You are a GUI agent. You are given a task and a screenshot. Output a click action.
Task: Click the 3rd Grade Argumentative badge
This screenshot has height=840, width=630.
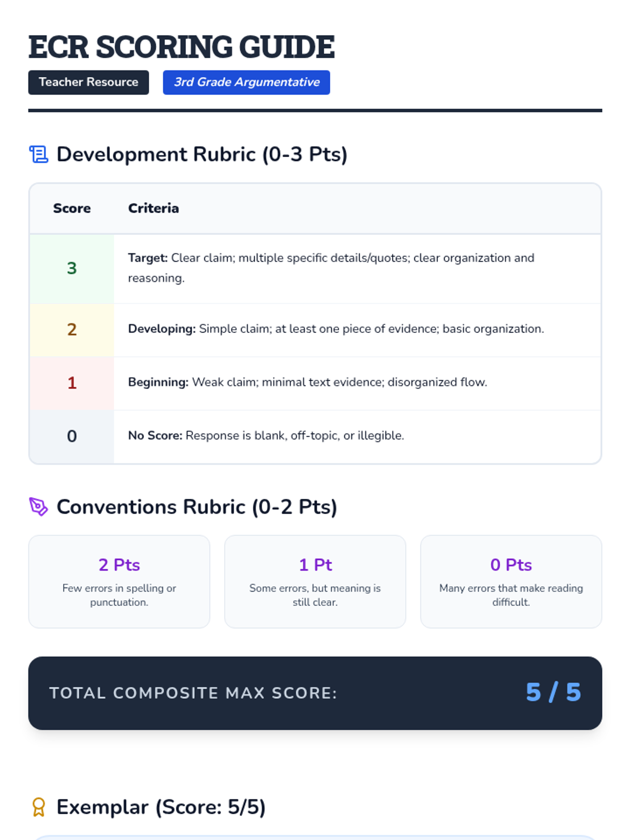click(x=246, y=82)
